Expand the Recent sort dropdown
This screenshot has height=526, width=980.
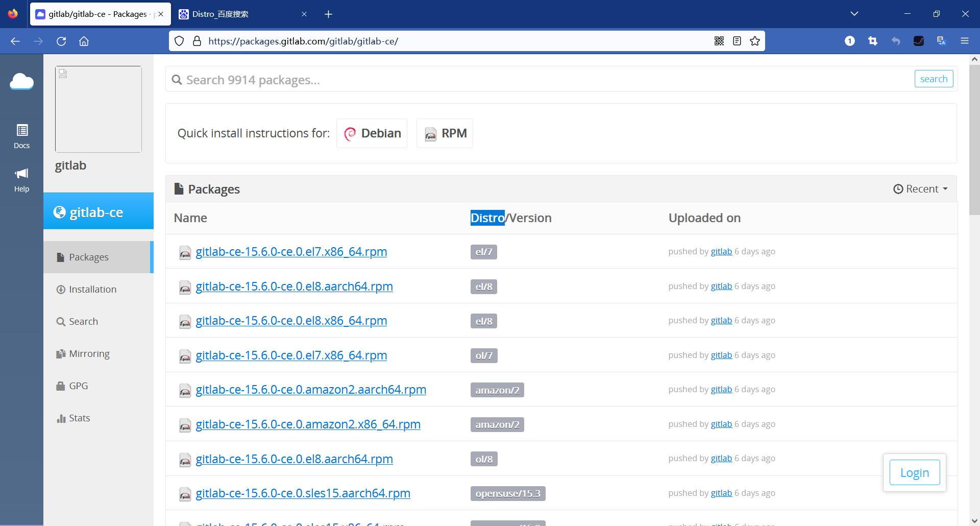(920, 189)
